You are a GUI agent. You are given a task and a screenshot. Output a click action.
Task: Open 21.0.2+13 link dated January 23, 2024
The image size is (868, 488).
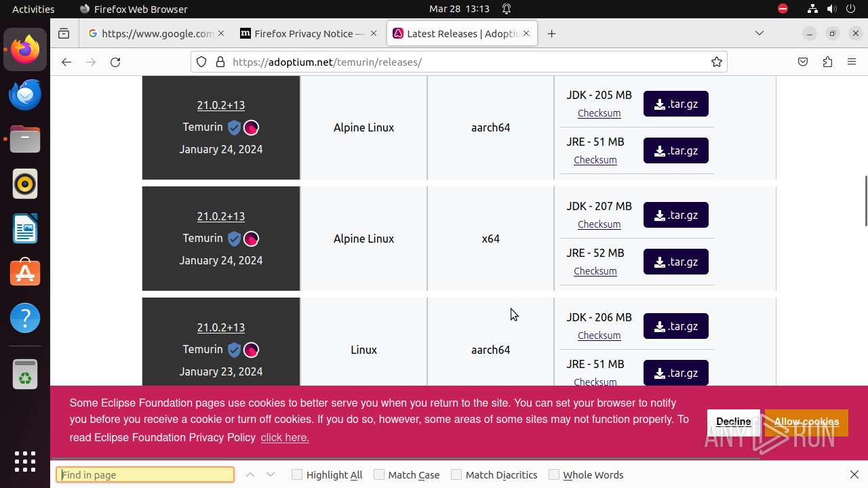click(x=221, y=327)
